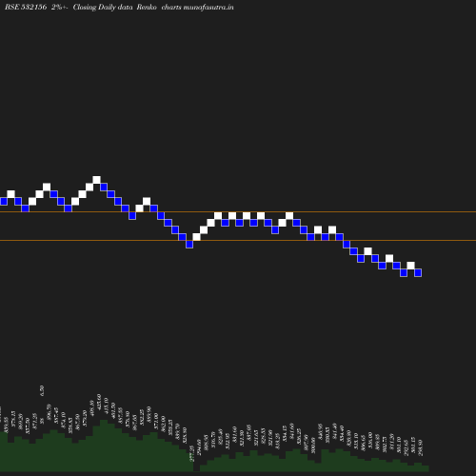Click the lower orange horizontal level line
The image size is (476, 476).
[238, 241]
